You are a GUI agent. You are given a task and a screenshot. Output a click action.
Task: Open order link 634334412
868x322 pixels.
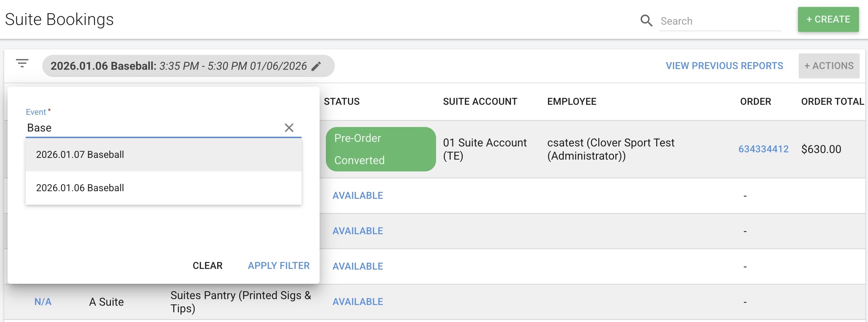point(763,149)
